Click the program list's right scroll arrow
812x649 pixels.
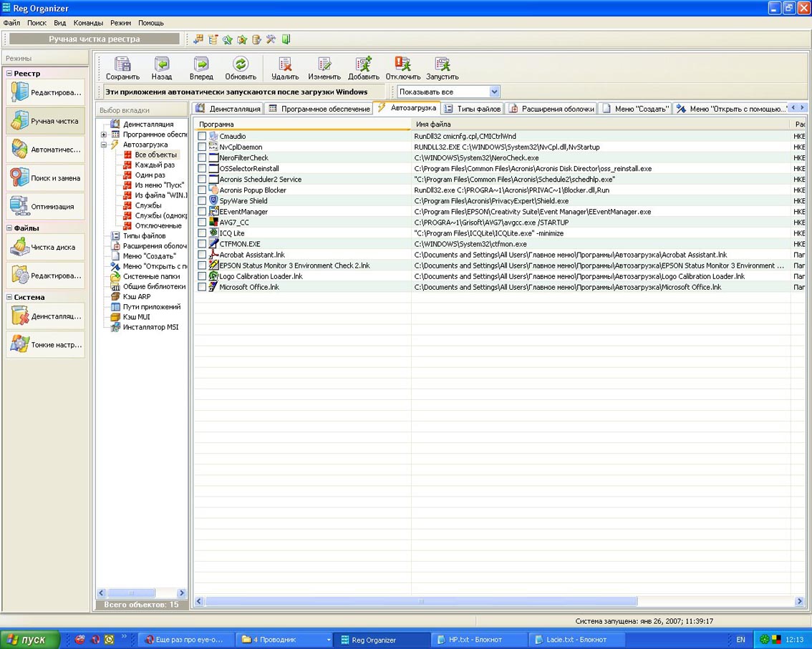point(799,601)
